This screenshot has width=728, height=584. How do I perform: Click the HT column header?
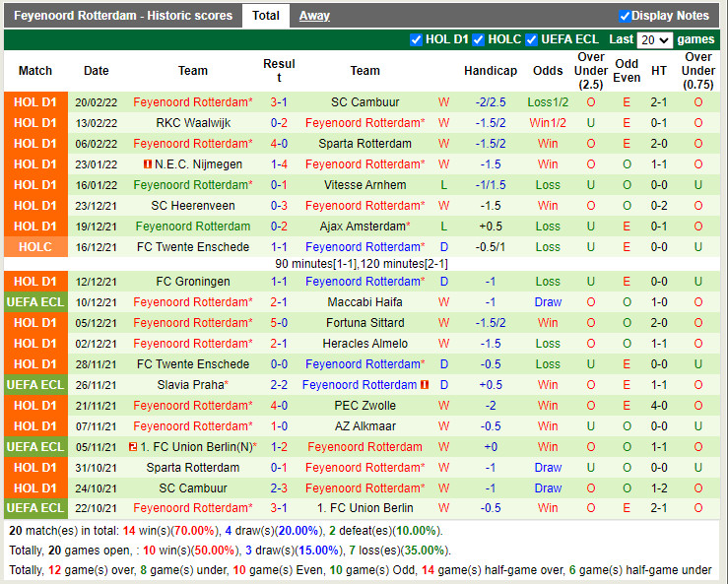(x=659, y=71)
